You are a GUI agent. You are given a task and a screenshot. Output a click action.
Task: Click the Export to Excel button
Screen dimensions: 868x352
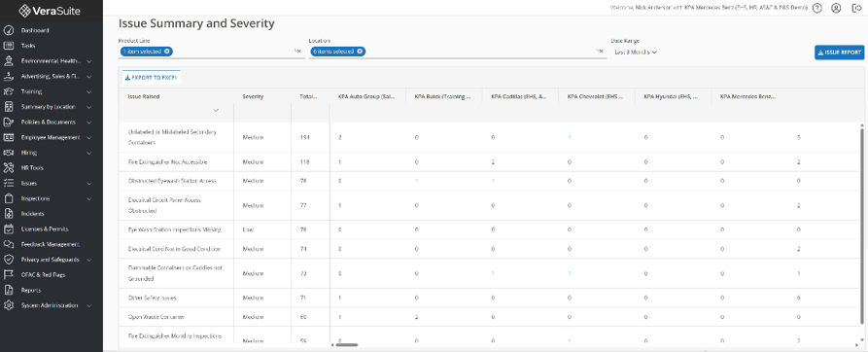point(151,78)
